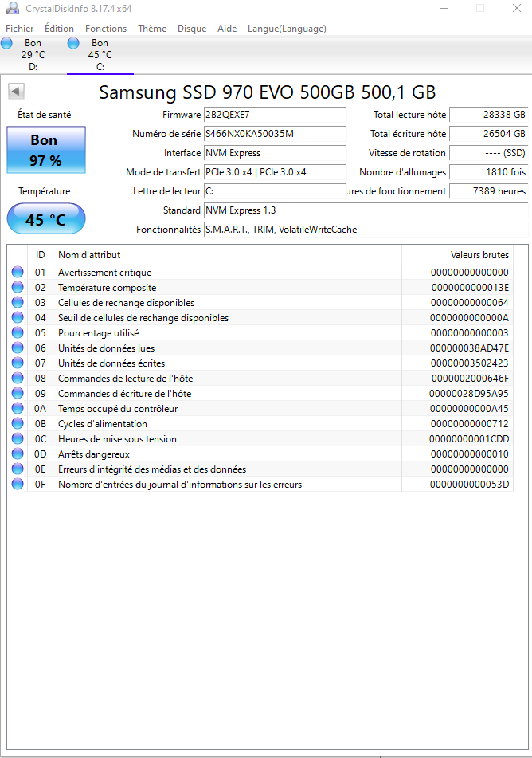Click status orb for journal d'informations sur les erreurs

point(18,484)
